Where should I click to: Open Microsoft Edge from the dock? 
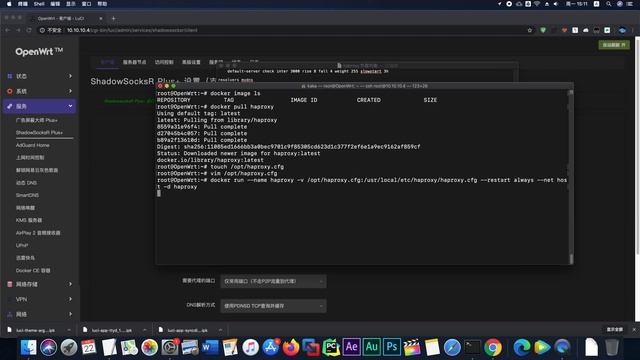[x=521, y=348]
